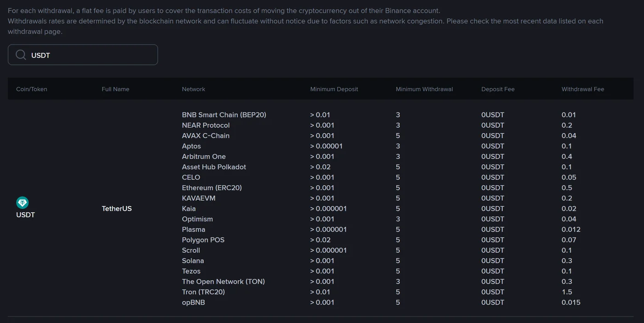Select the KAVAEVM network name

pyautogui.click(x=199, y=198)
